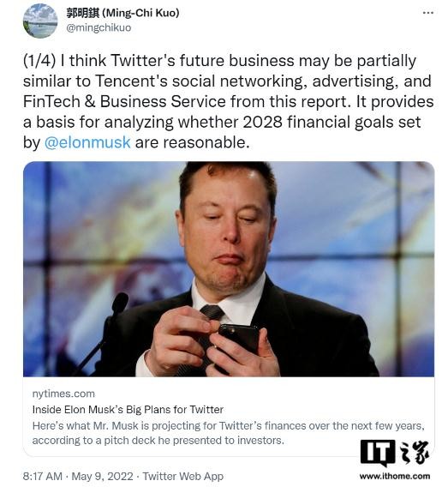Open the @elonmusk mention link
This screenshot has height=487, width=448.
[x=87, y=142]
